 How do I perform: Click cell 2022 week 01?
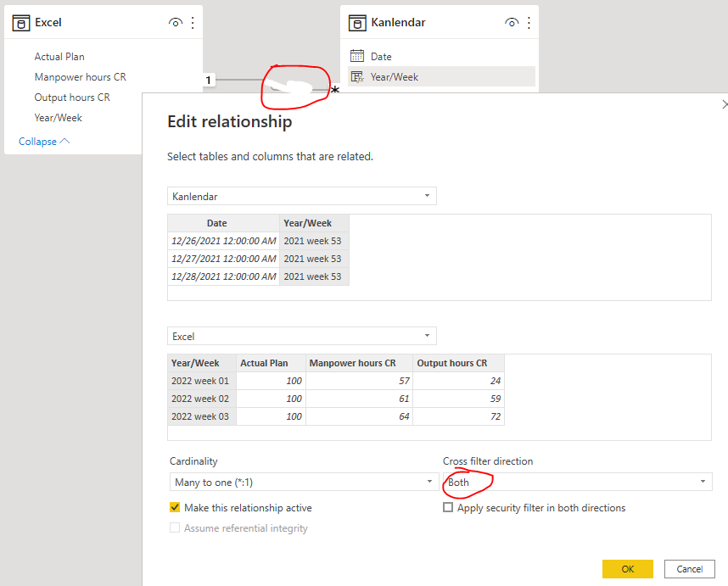click(202, 381)
